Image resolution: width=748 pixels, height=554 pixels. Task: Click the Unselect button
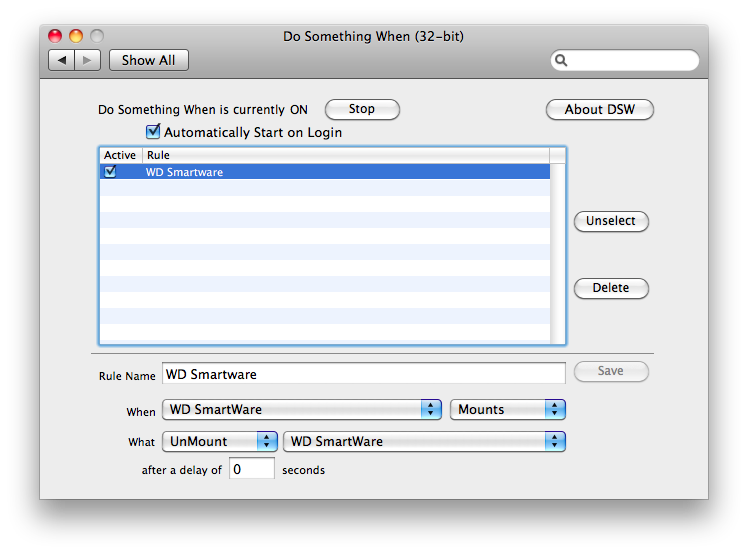[x=611, y=221]
